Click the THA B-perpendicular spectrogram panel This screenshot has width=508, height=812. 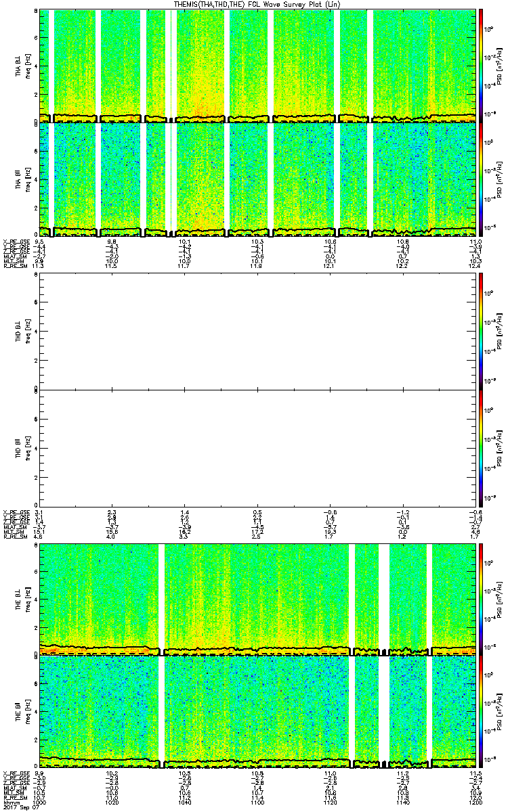(x=259, y=66)
